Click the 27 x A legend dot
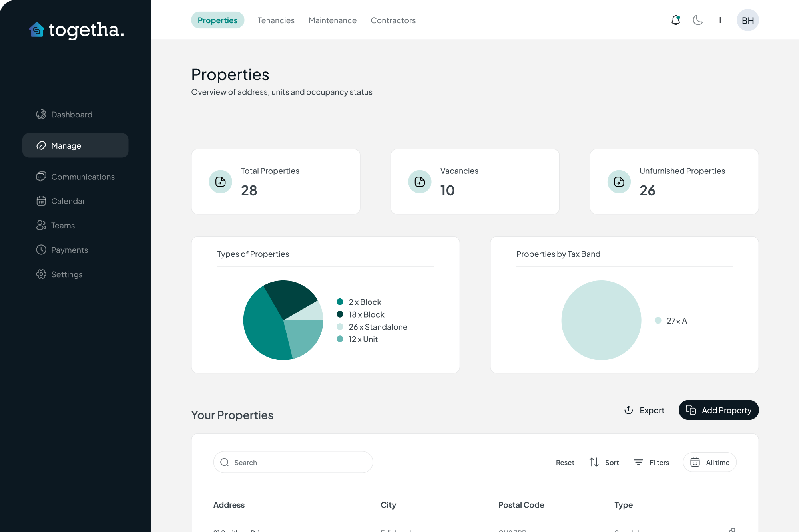 [658, 320]
